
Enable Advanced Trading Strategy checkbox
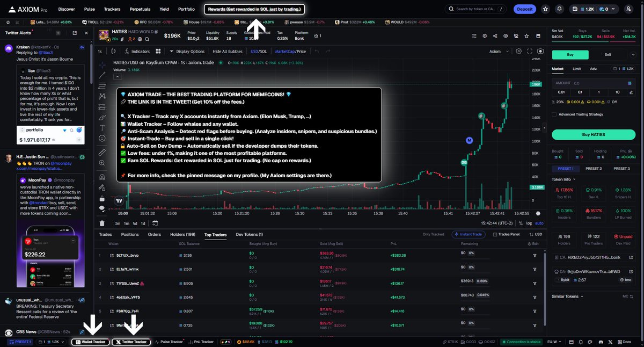pyautogui.click(x=555, y=114)
